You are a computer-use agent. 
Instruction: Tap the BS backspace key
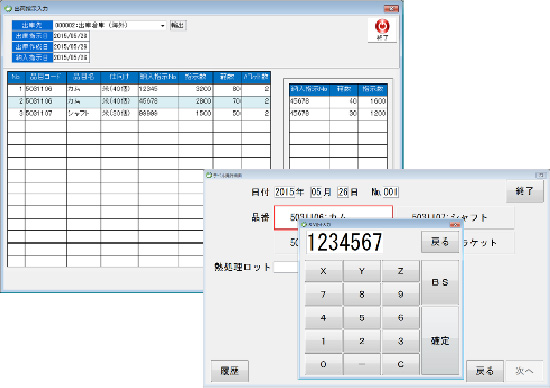pos(440,283)
